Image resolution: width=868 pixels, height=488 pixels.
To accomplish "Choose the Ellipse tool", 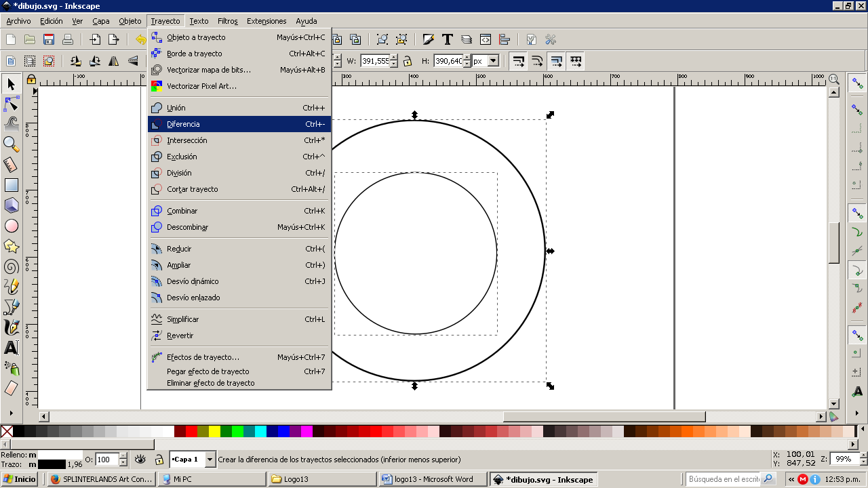I will 11,226.
